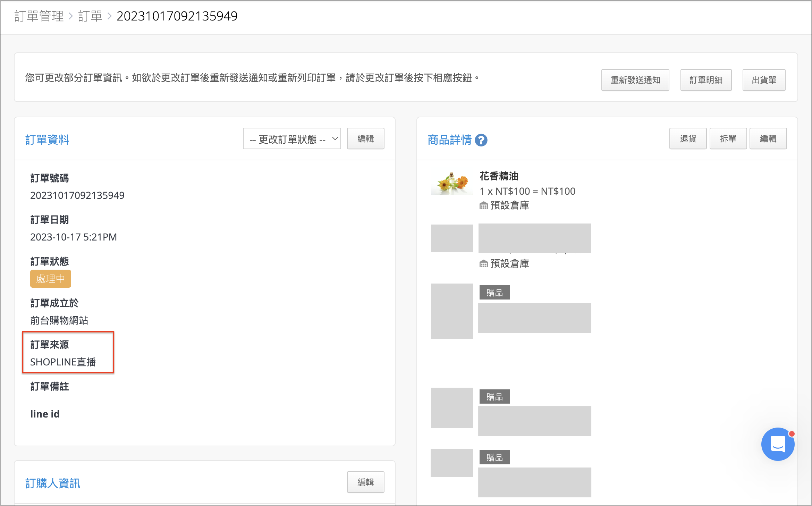Click price line 1 x NT$100 = NT$100
The image size is (812, 506).
[x=527, y=191]
